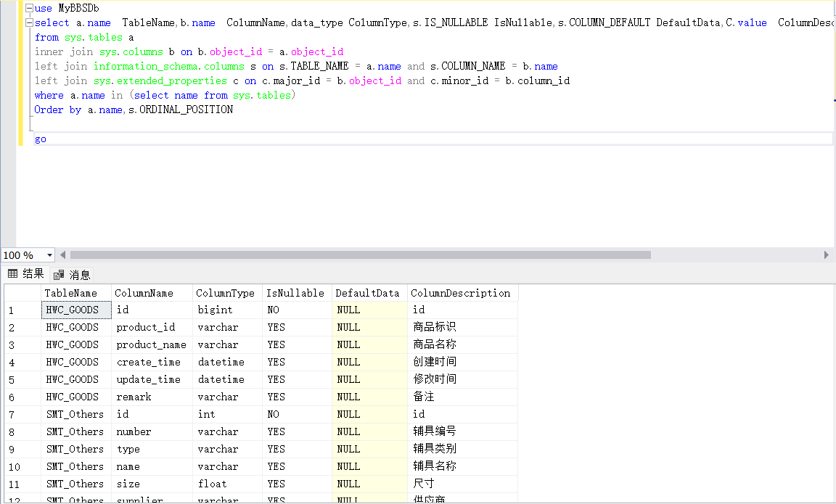836x504 pixels.
Task: Click the 结果 grid icon
Action: tap(13, 274)
